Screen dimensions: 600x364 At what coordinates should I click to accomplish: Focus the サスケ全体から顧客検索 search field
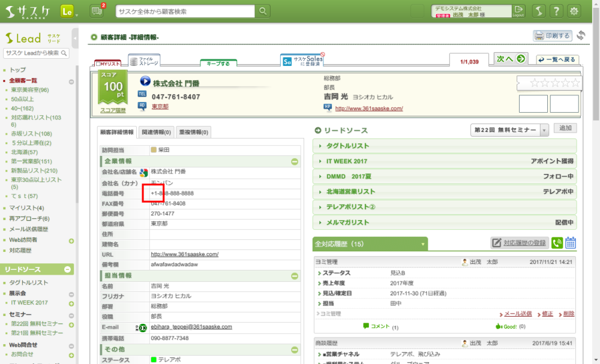click(185, 11)
